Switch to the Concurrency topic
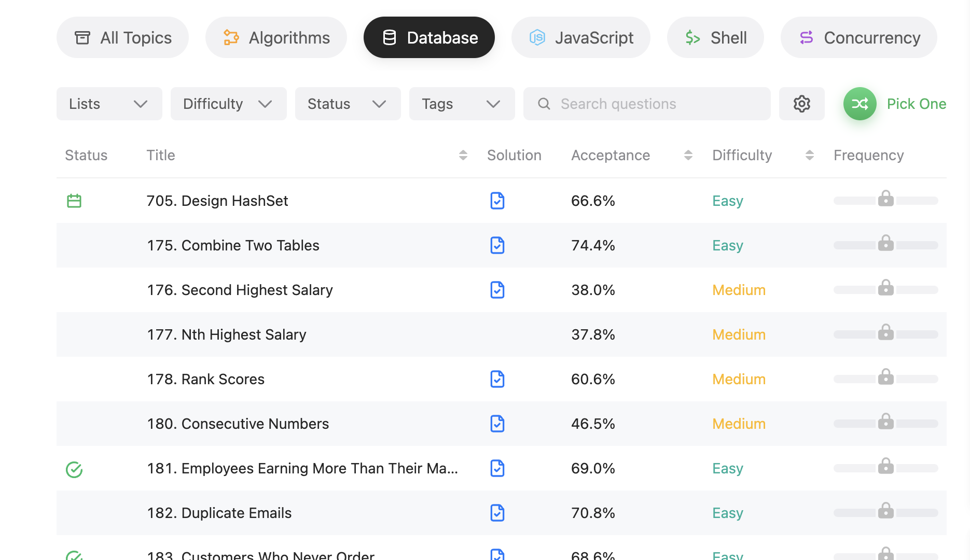970x560 pixels. [x=858, y=37]
